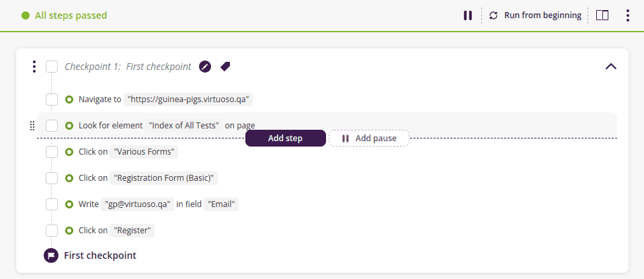Screen dimensions: 644x279
Task: Check the Navigate to step checkbox
Action: pyautogui.click(x=52, y=99)
